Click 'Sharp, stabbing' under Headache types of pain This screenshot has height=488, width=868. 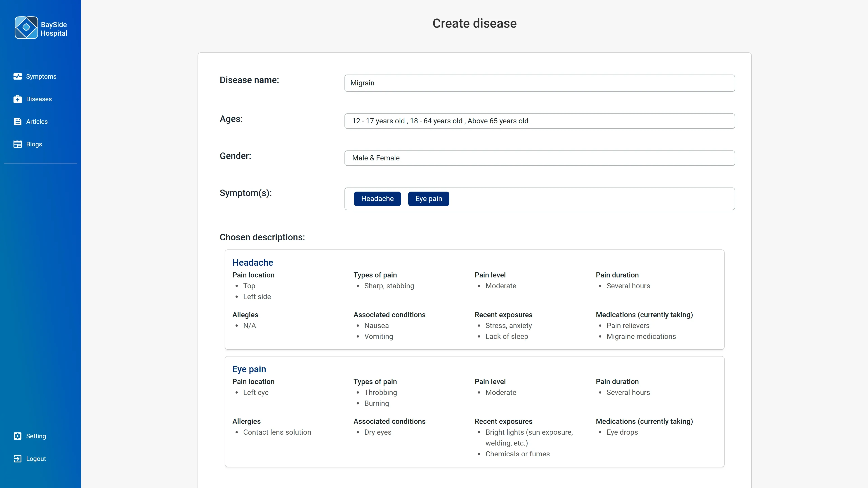pyautogui.click(x=389, y=286)
